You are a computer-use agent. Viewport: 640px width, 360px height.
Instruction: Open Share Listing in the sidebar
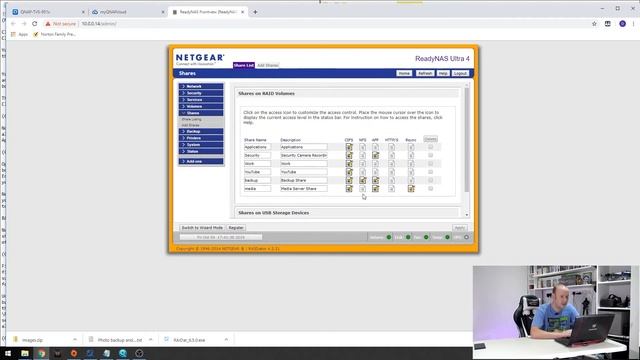point(192,119)
